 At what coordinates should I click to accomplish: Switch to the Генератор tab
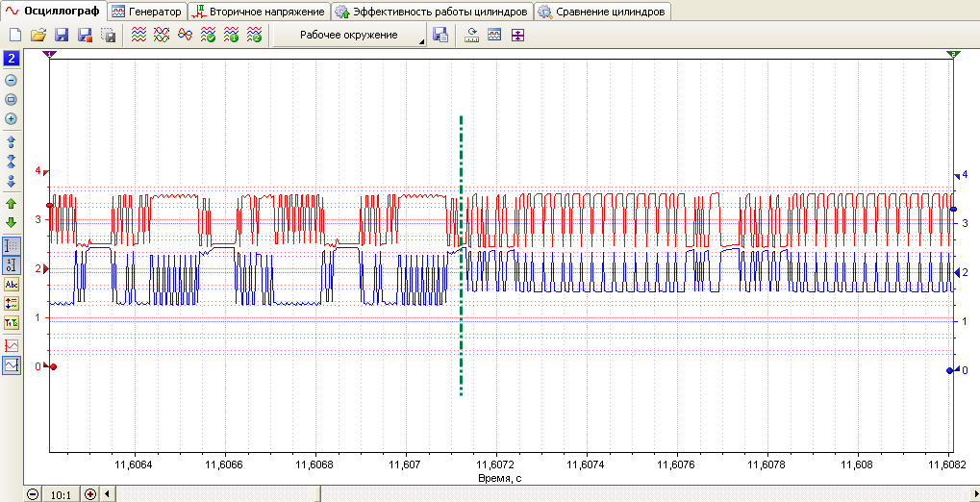147,12
